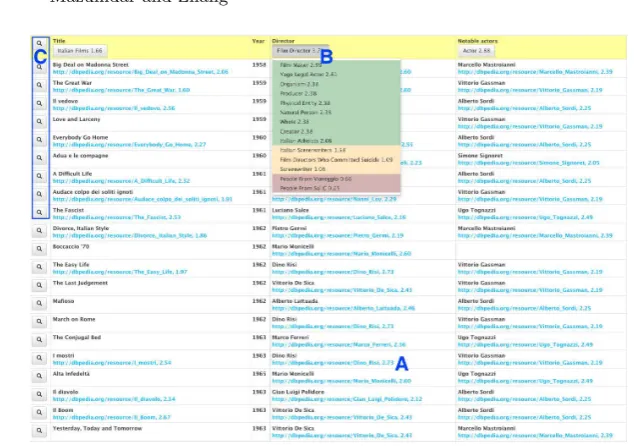The width and height of the screenshot is (637, 446).
Task: Click magnifier icon for Everybody Go Home row
Action: coord(39,140)
